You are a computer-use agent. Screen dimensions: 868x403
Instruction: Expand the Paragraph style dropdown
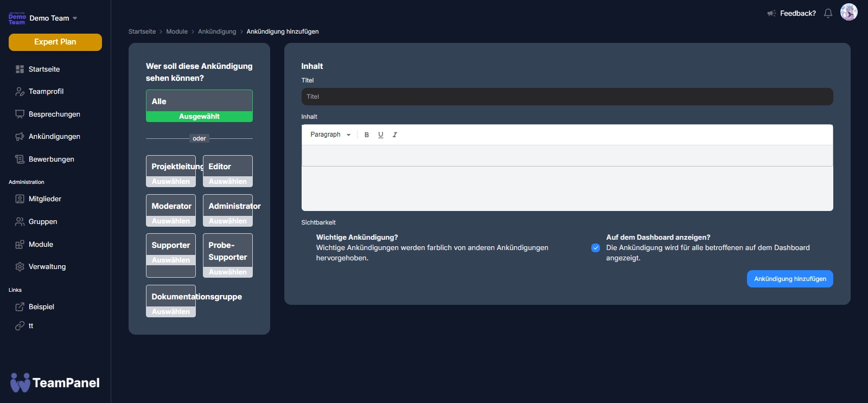coord(330,135)
